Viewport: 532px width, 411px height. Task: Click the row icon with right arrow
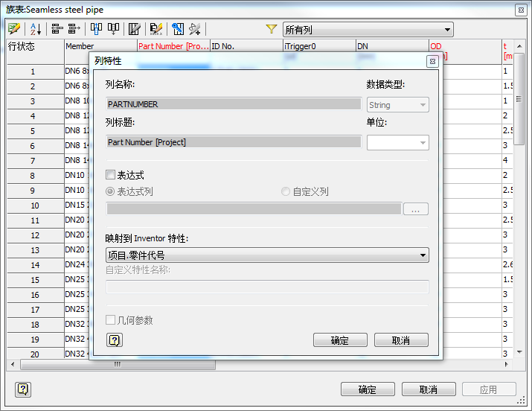[74, 29]
